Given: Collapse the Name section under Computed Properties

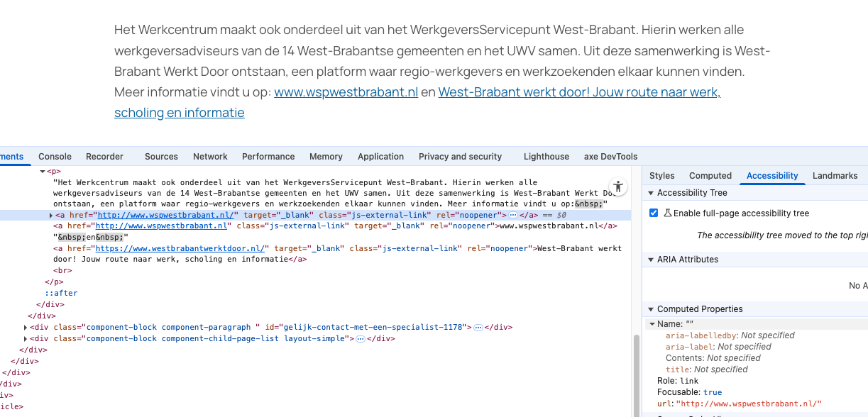Looking at the screenshot, I should click(x=652, y=323).
